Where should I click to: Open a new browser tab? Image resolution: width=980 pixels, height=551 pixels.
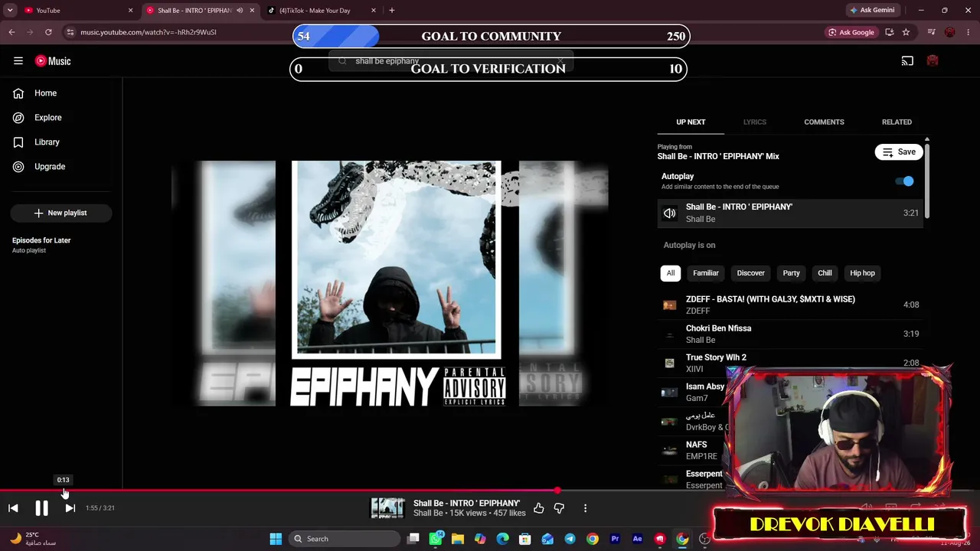pyautogui.click(x=391, y=11)
